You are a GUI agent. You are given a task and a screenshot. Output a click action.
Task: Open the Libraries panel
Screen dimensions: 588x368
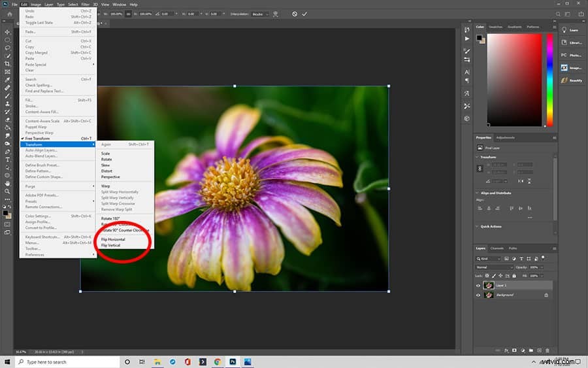[x=572, y=42]
